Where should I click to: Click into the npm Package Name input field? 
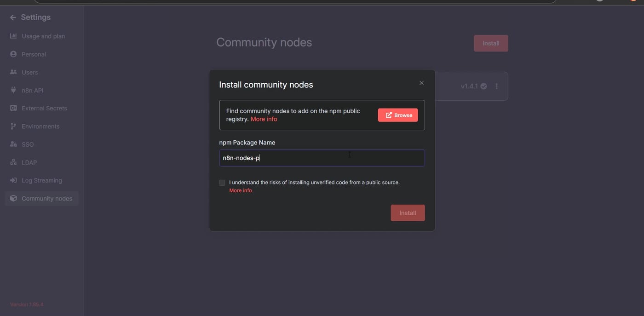coord(322,158)
